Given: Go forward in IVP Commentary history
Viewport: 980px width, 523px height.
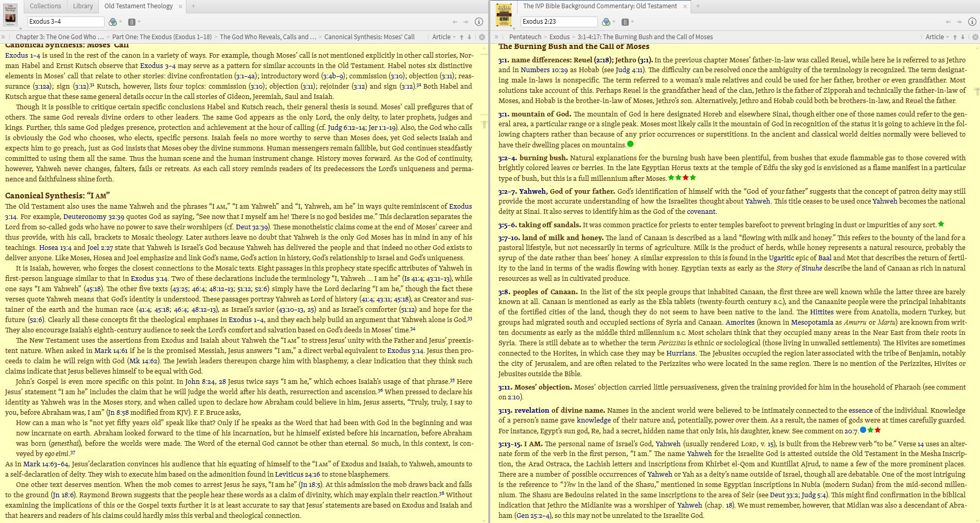Looking at the screenshot, I should click(x=959, y=22).
